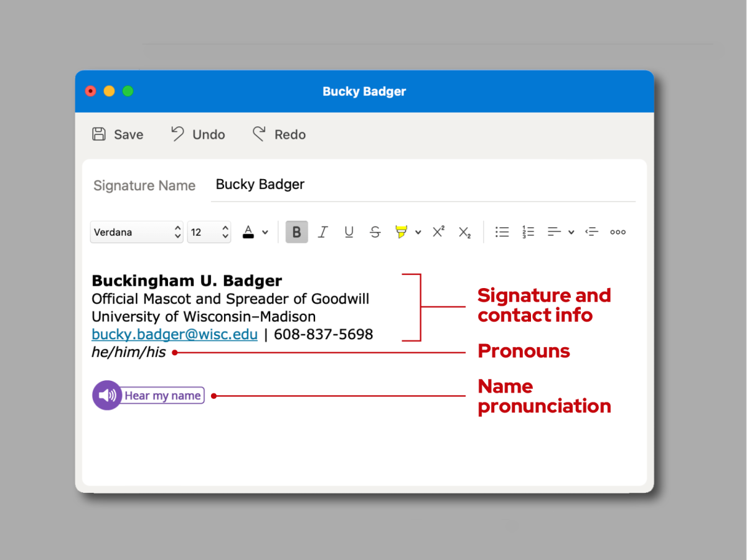The width and height of the screenshot is (747, 560).
Task: Decrease the text indent
Action: 591,231
